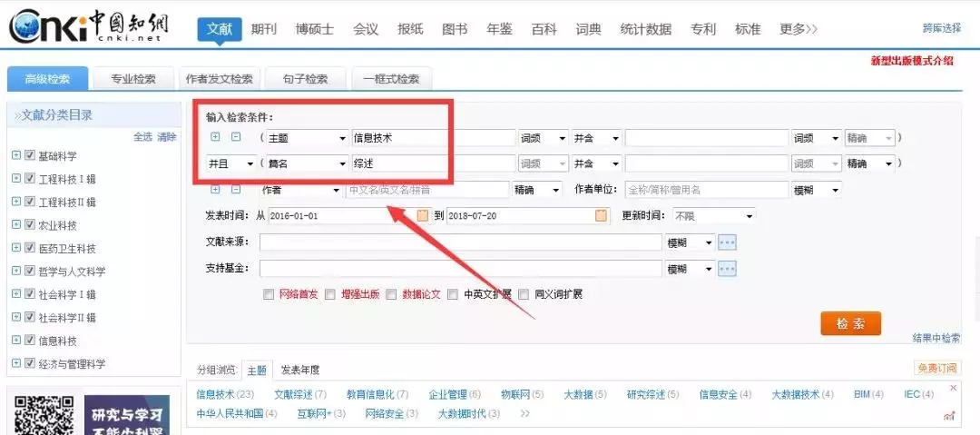980x435 pixels.
Task: Expand the 基础科学 category
Action: [16, 155]
